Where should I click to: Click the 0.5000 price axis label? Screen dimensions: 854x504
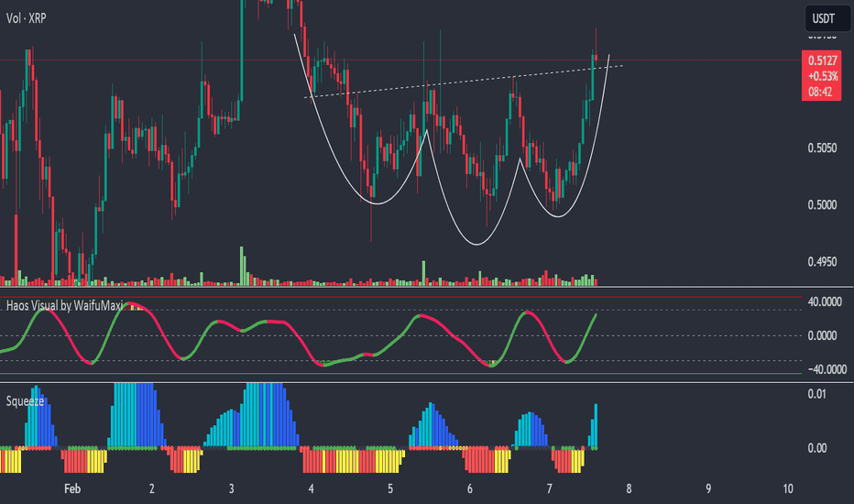pos(822,205)
